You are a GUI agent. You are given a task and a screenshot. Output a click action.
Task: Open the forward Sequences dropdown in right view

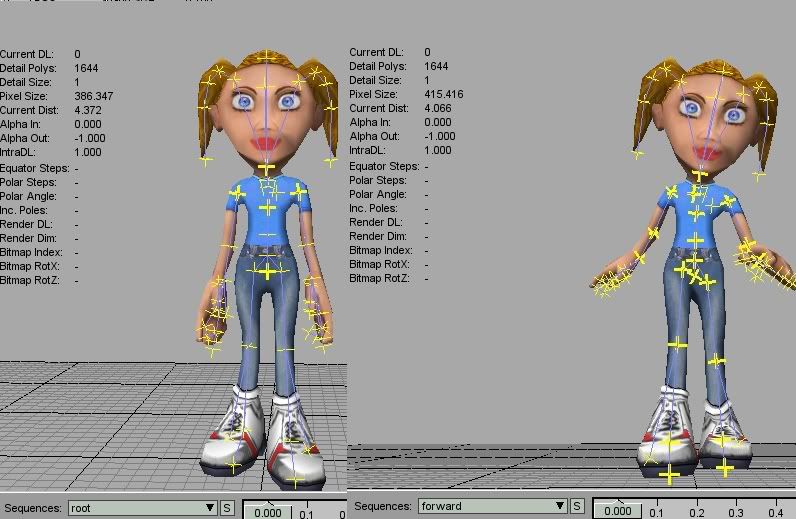491,508
